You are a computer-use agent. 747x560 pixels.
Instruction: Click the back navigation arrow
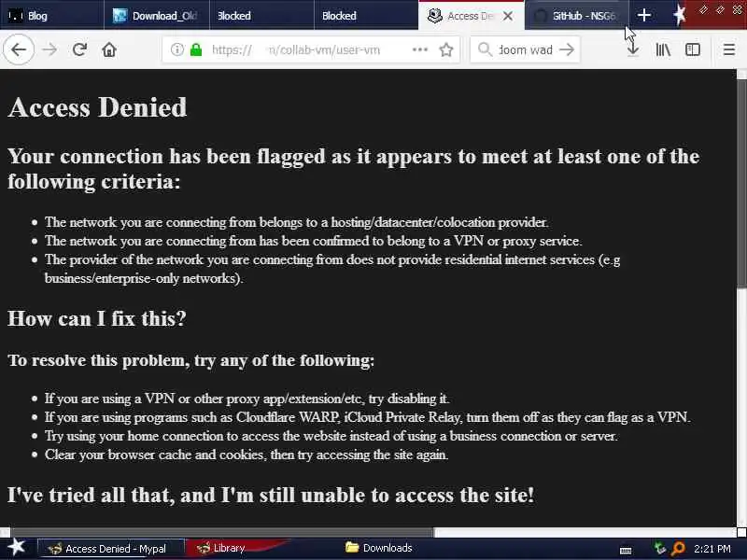coord(19,49)
